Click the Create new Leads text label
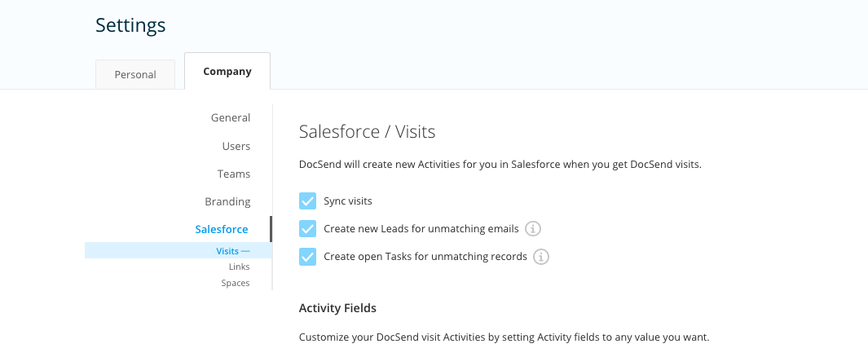Screen dimensions: 868x357 tap(421, 228)
